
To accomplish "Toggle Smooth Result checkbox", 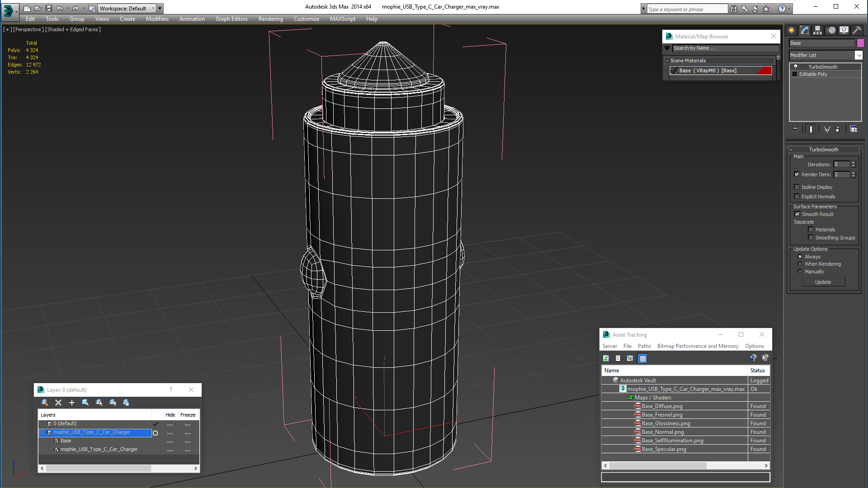I will tap(797, 214).
